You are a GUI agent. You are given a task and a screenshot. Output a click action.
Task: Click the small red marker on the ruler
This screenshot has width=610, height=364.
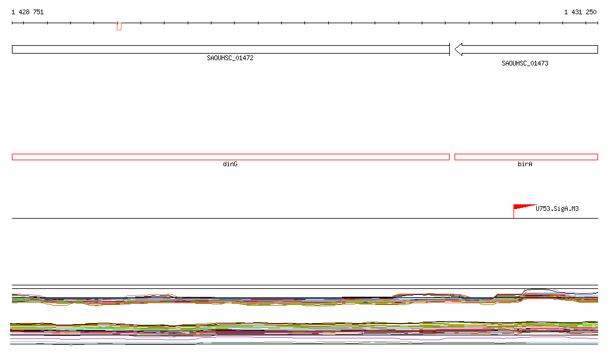[119, 26]
